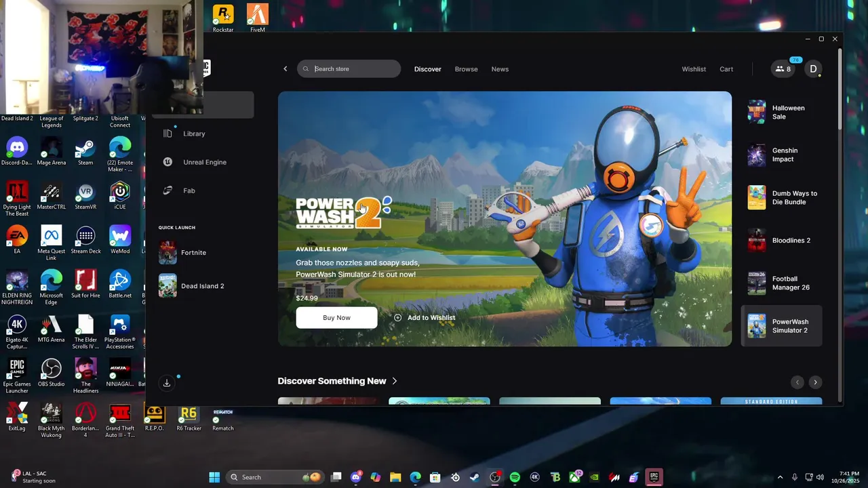Open LAL - SAC widget on taskbar
This screenshot has width=868, height=488.
[x=34, y=477]
